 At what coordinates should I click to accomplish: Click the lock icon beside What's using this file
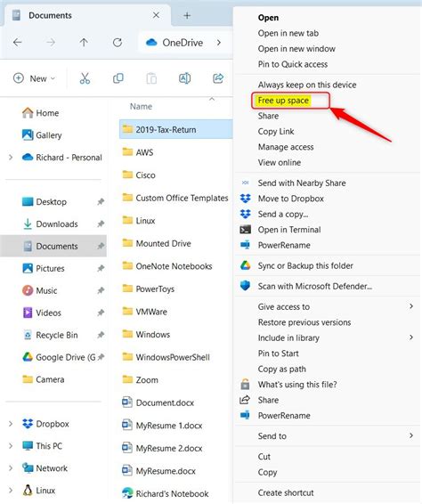pyautogui.click(x=245, y=384)
